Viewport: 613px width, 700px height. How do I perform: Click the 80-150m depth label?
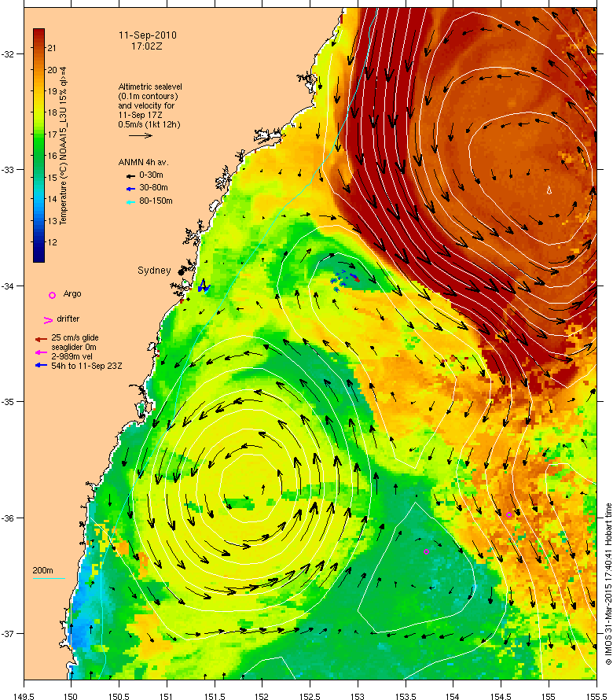(x=156, y=201)
